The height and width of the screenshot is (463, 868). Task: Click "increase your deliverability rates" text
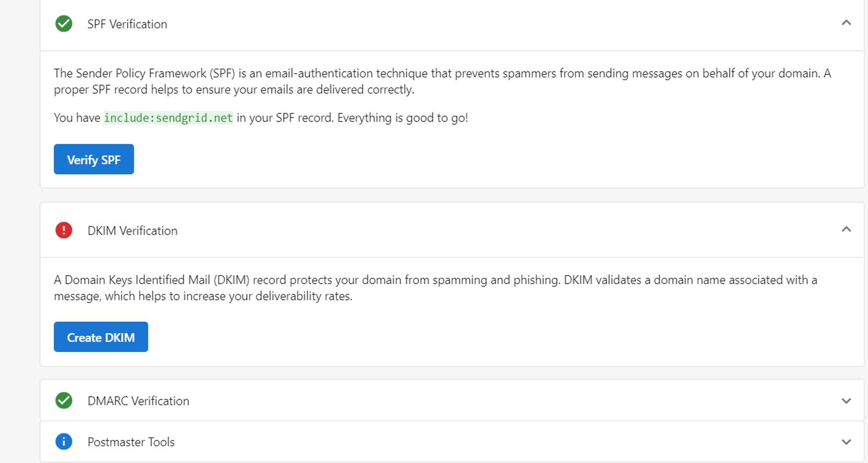[x=267, y=296]
